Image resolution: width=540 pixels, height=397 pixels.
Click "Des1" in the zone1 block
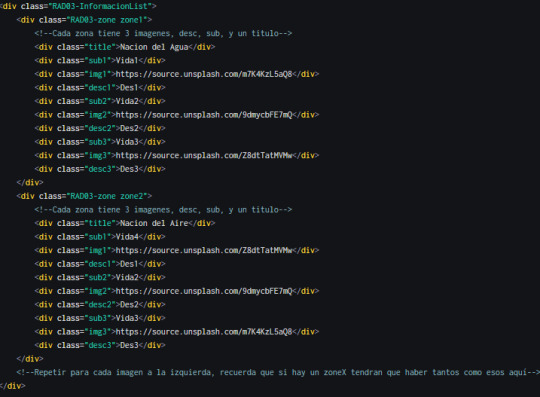[x=129, y=88]
